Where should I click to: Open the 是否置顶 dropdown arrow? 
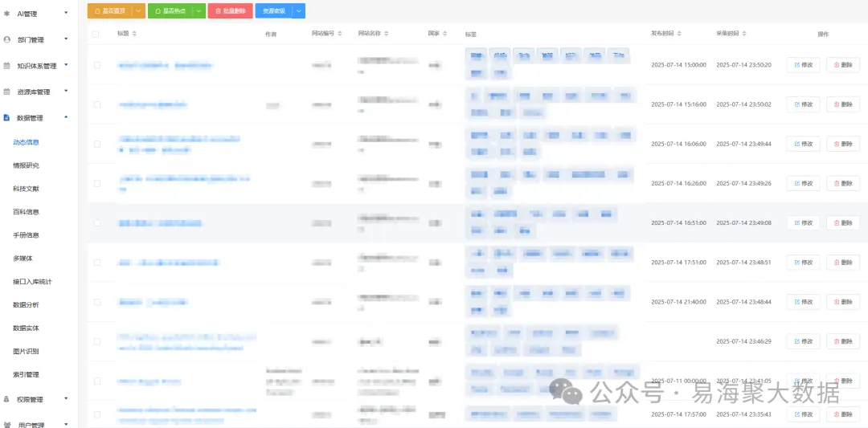click(138, 11)
